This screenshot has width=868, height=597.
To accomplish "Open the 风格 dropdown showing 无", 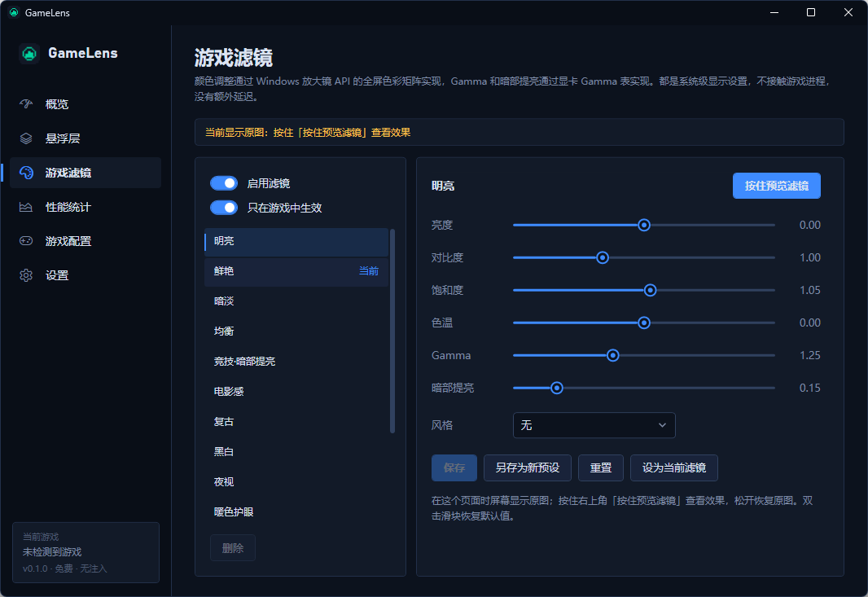I will 594,425.
